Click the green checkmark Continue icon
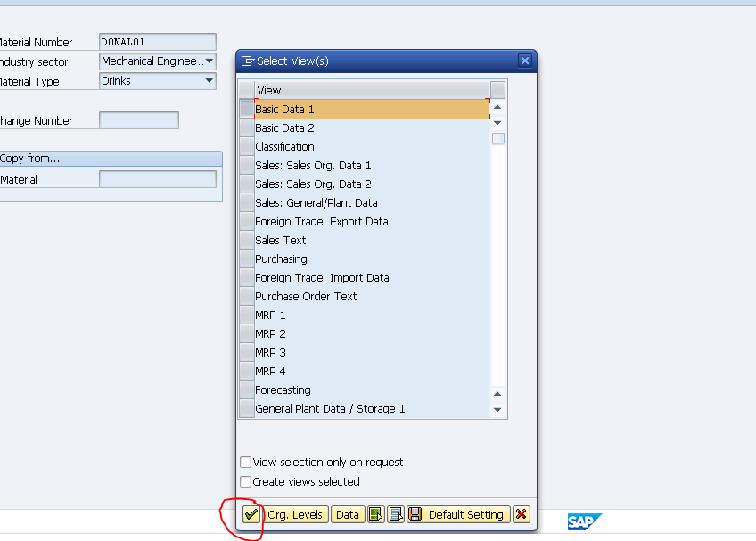This screenshot has width=756, height=541. tap(251, 514)
